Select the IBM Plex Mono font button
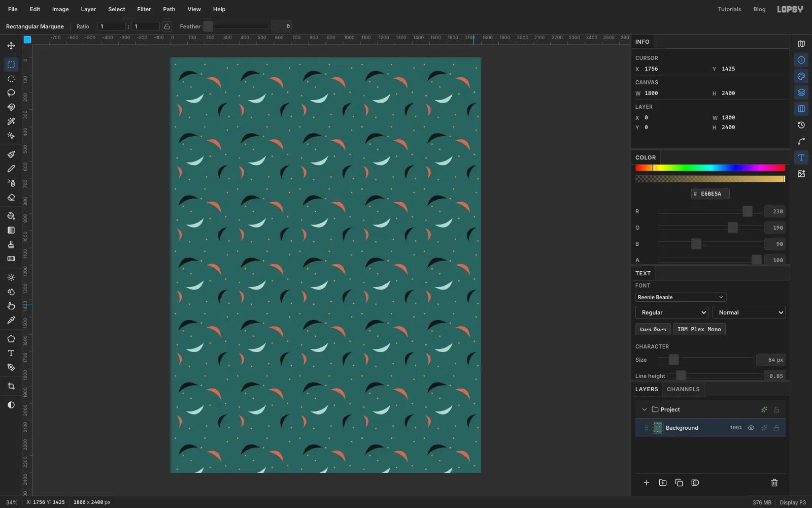 (699, 329)
